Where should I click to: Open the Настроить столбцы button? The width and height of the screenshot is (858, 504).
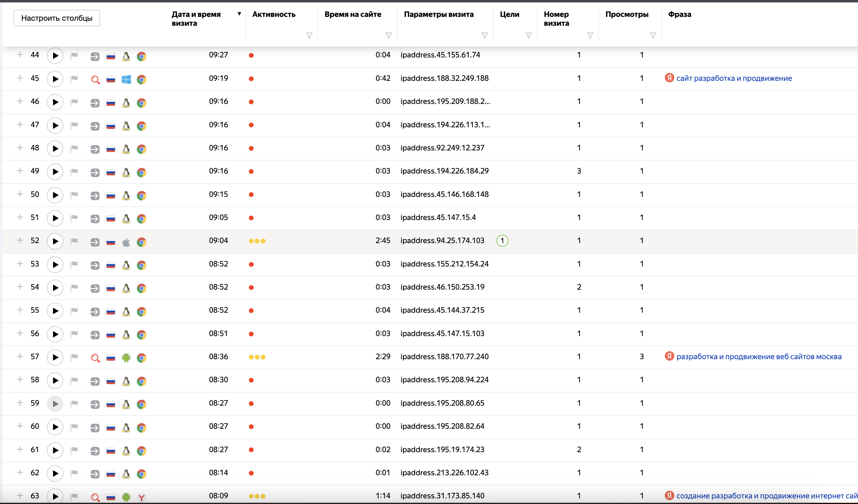[57, 18]
